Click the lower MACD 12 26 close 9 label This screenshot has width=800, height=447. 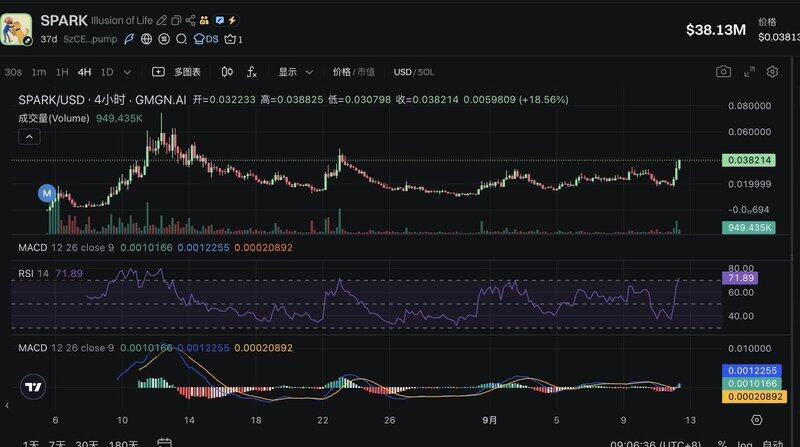click(x=66, y=348)
